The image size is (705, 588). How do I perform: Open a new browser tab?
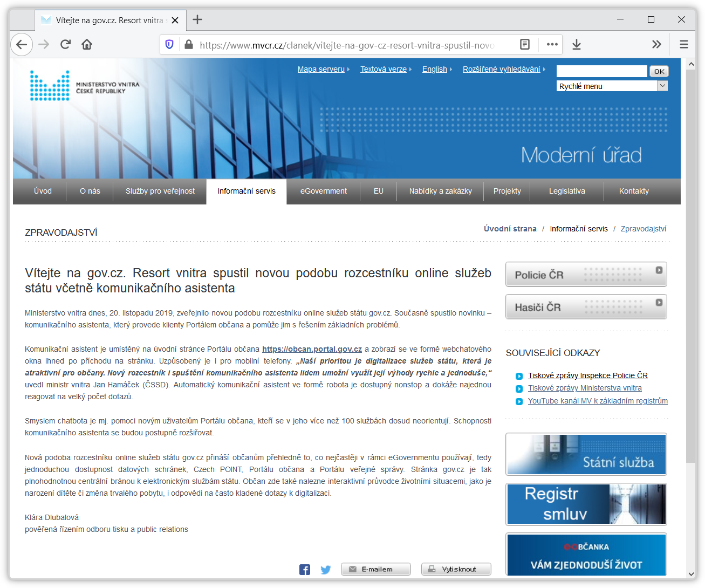[x=197, y=20]
